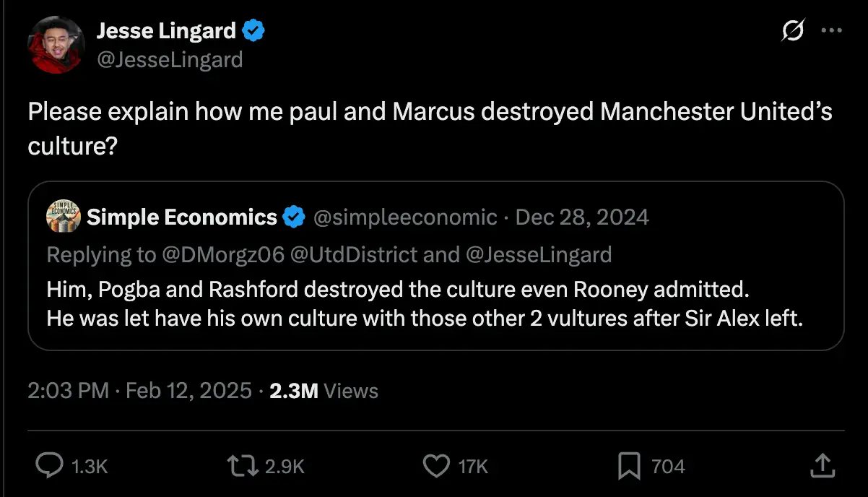Viewport: 868px width, 497px height.
Task: Click the 2:03 PM Feb 12, 2025 timestamp
Action: 141,391
